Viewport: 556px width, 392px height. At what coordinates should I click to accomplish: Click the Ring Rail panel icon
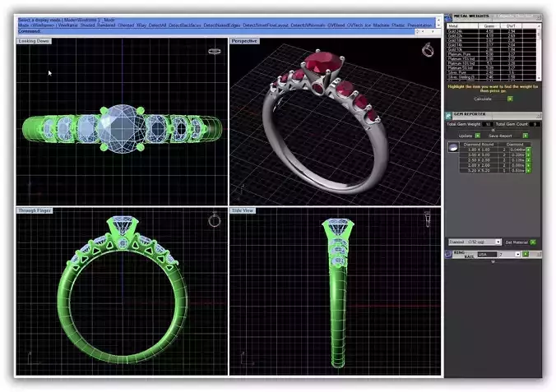click(448, 254)
